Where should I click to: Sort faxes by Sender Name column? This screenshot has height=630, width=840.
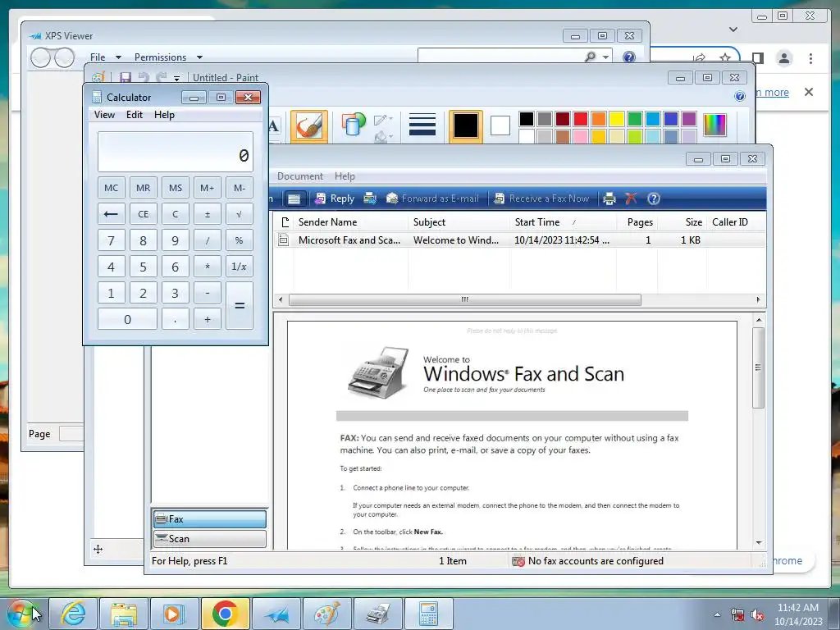tap(351, 222)
